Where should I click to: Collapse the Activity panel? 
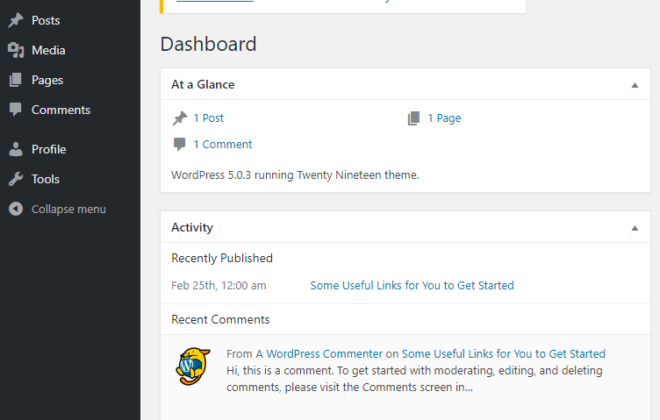pos(635,229)
